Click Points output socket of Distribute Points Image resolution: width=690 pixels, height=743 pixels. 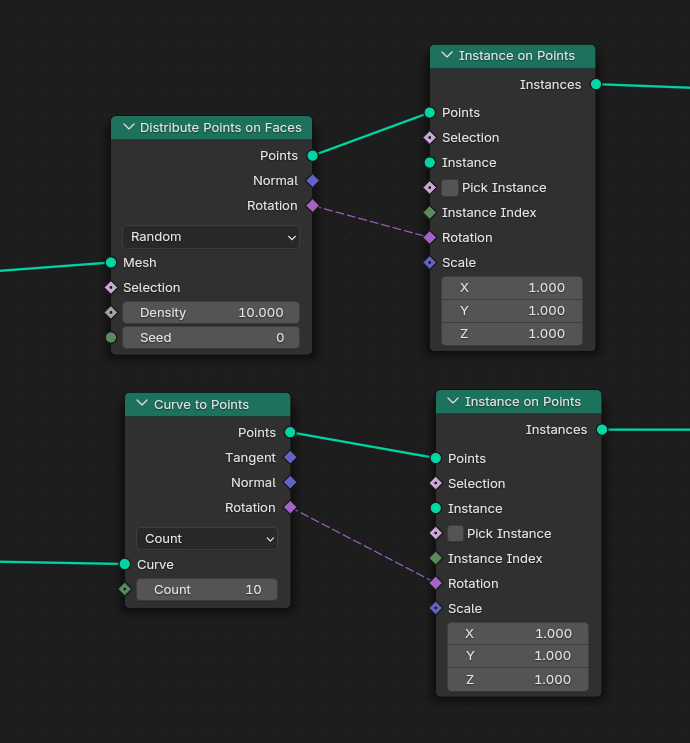coord(312,155)
